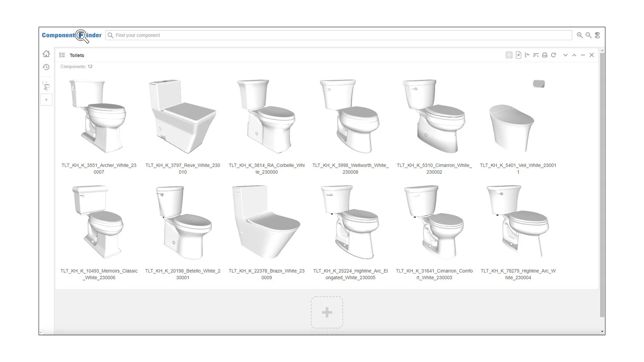Open the settings toggles icon at top right
Screen dimensions: 644x362
point(597,35)
